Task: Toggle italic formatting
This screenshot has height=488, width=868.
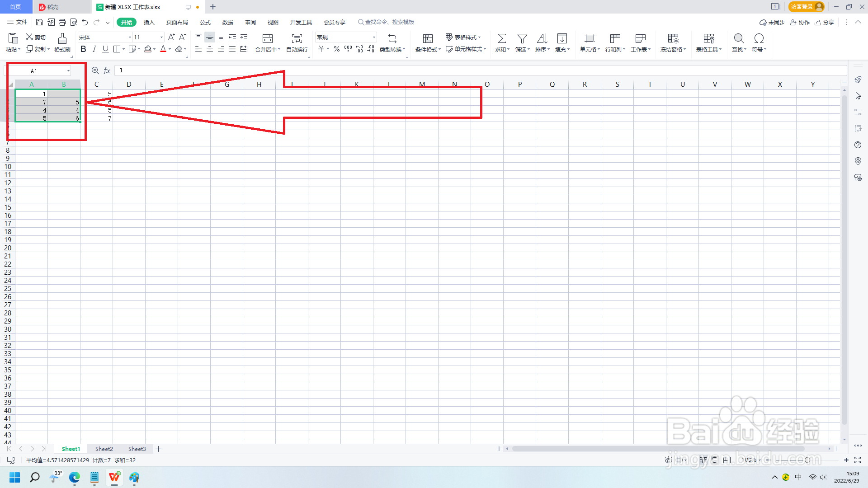Action: (x=94, y=49)
